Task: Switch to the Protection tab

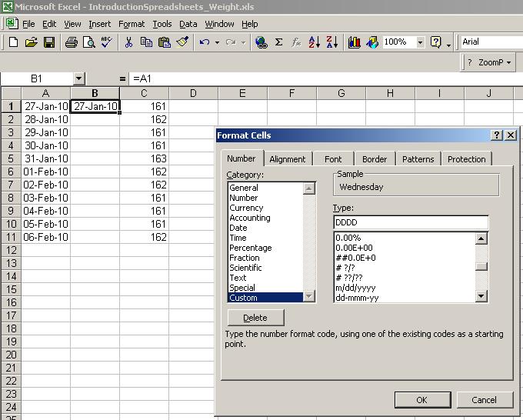Action: [x=466, y=159]
